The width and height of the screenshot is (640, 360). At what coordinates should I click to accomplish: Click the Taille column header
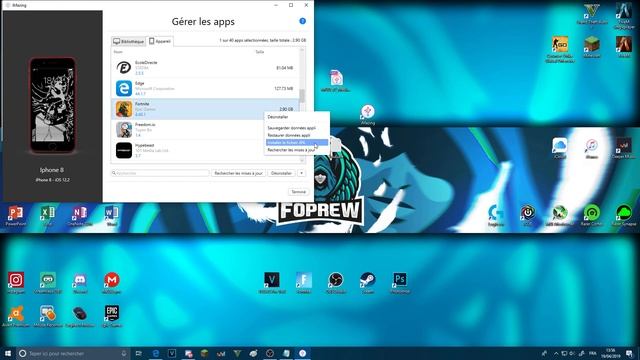coord(260,52)
